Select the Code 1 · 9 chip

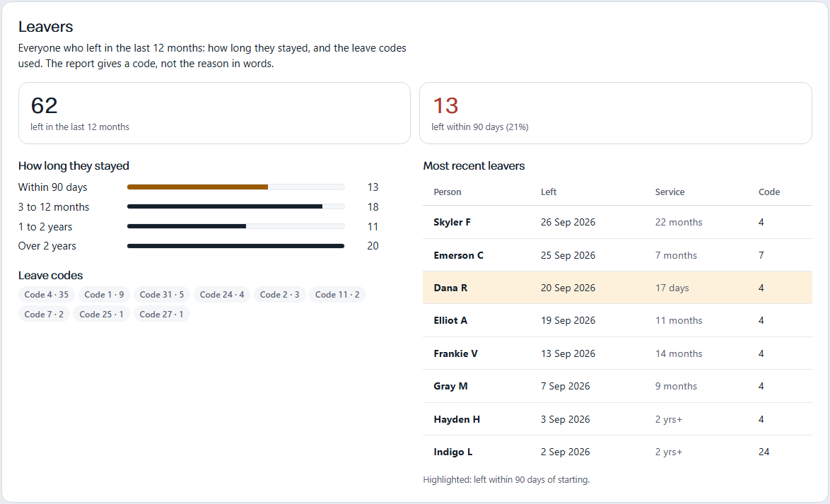pos(104,294)
